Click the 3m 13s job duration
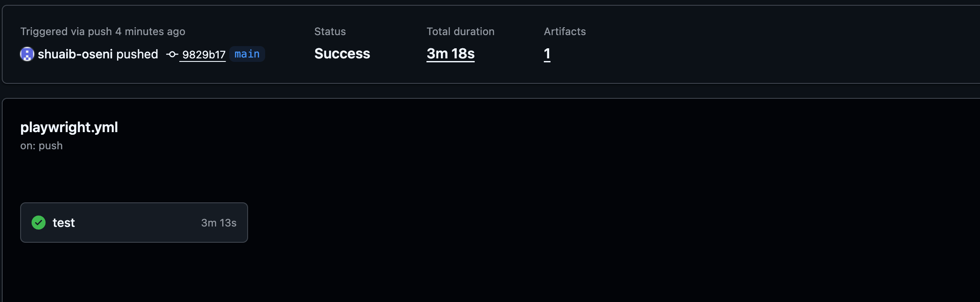Image resolution: width=980 pixels, height=302 pixels. coord(219,223)
